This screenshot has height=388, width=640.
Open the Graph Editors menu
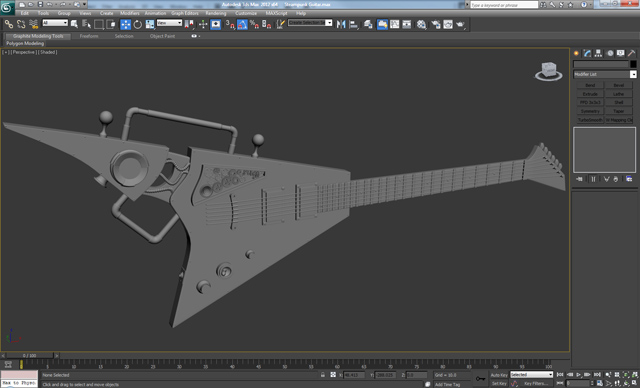point(184,13)
